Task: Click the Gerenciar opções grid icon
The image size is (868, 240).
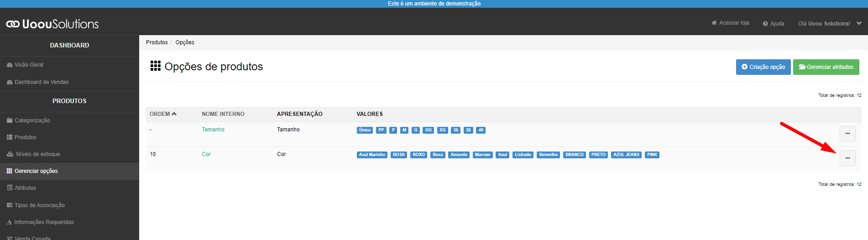Action: pos(10,171)
